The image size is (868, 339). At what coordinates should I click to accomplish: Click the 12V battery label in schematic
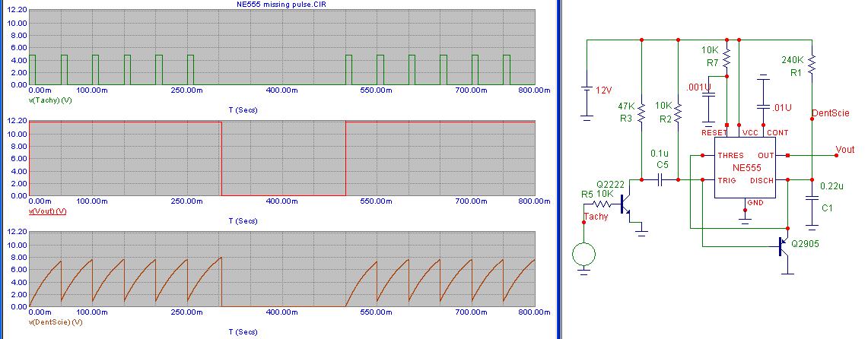pos(603,90)
